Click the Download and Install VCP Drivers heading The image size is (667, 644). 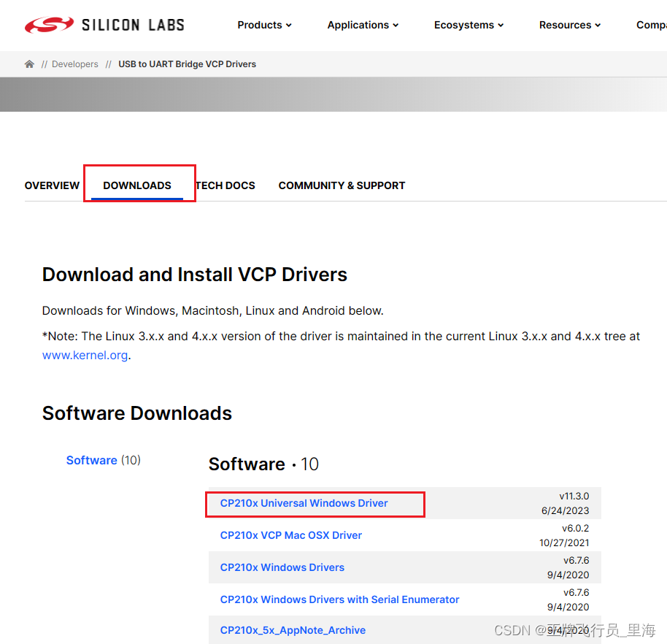coord(195,275)
